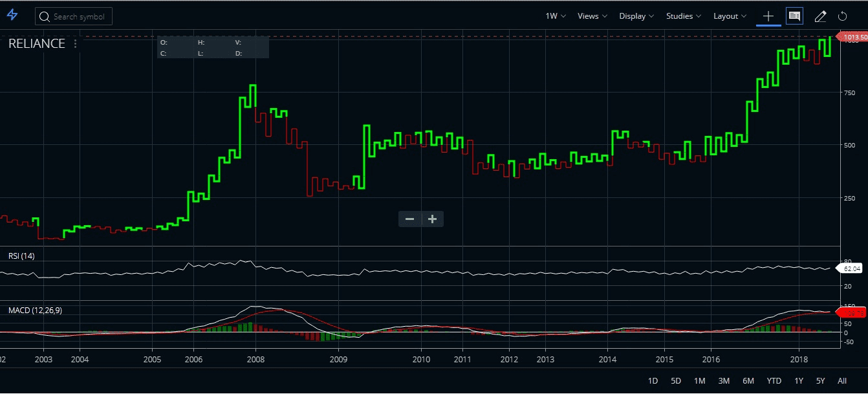Click the zoom-out minus control
The width and height of the screenshot is (868, 394).
click(x=409, y=219)
